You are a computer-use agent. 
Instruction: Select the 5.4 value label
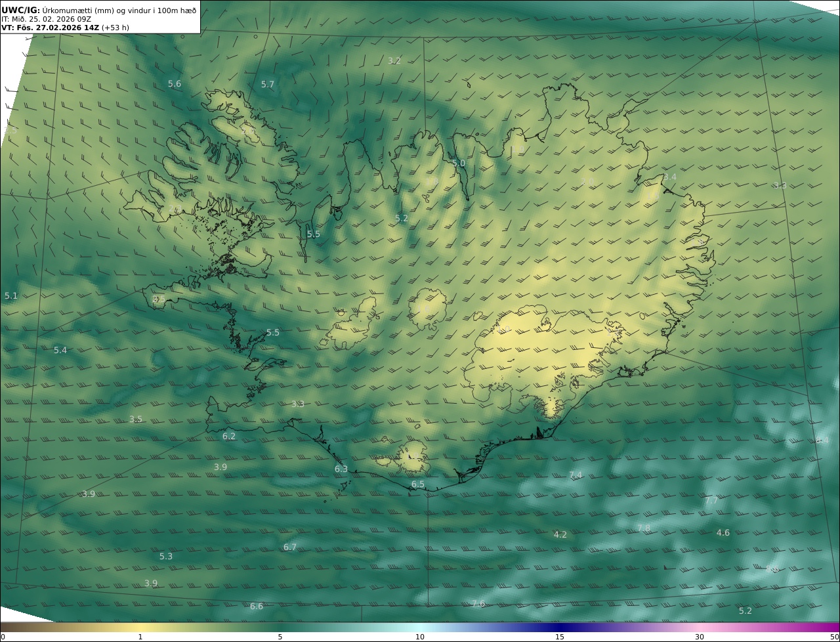pos(60,351)
